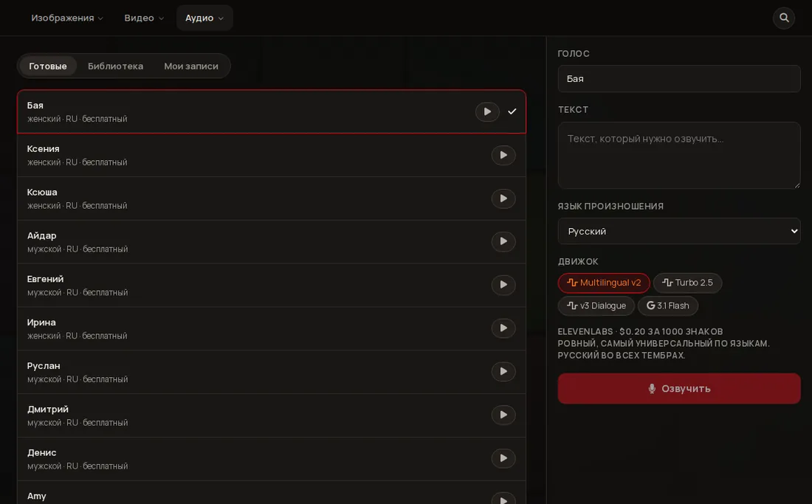This screenshot has width=812, height=504.
Task: Switch to the Библиотека tab
Action: pyautogui.click(x=115, y=66)
